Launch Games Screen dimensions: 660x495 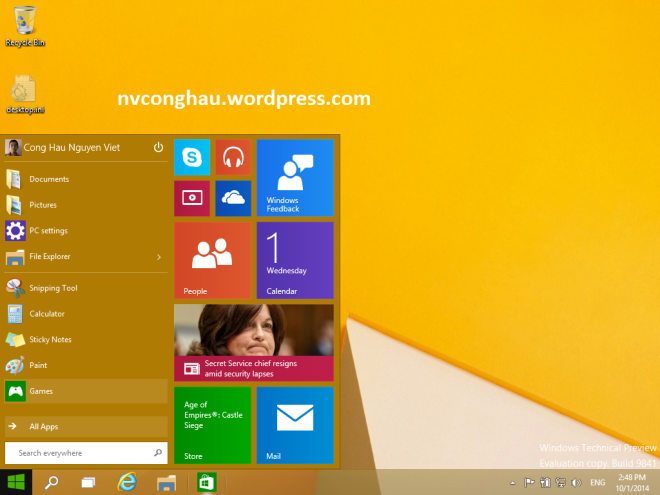86,391
